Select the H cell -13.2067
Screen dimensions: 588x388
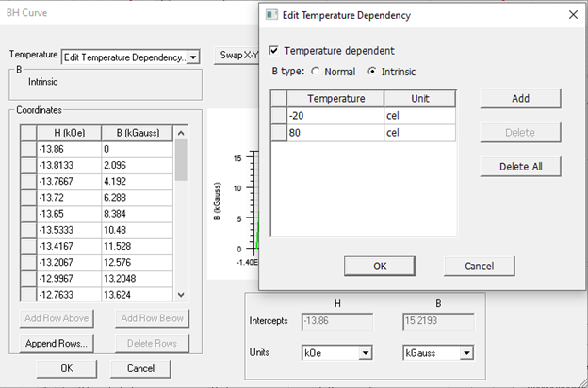click(69, 262)
